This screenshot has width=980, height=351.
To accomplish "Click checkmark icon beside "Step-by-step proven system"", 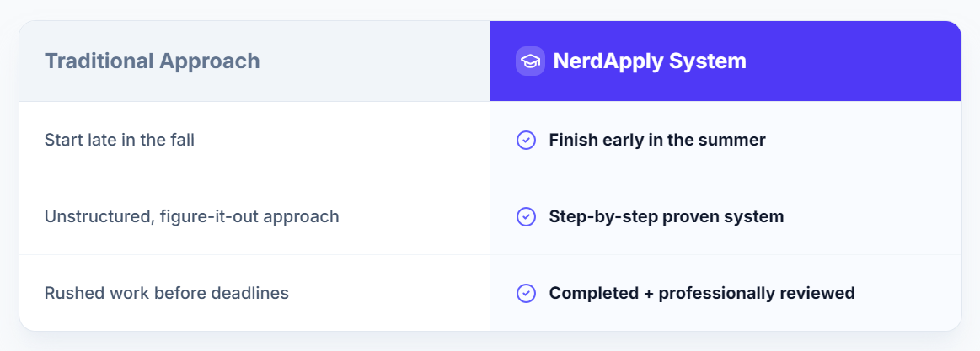I will click(526, 216).
